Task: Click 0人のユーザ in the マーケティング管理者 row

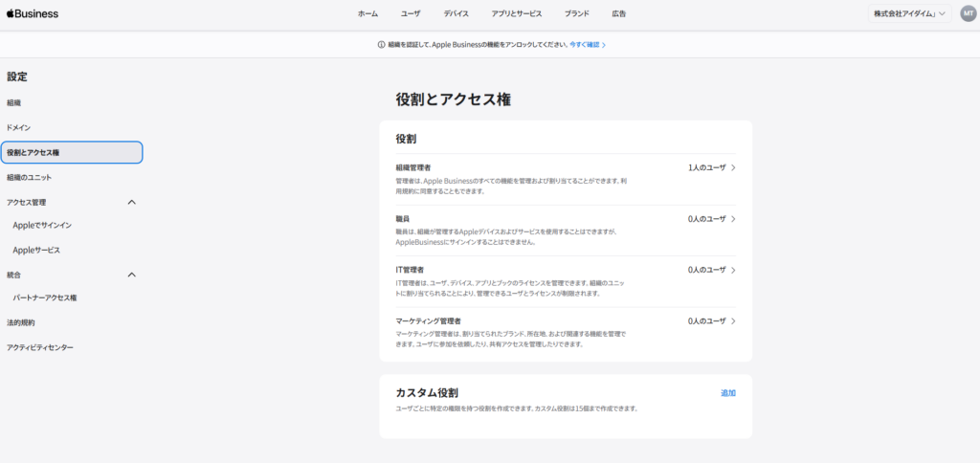Action: 707,321
